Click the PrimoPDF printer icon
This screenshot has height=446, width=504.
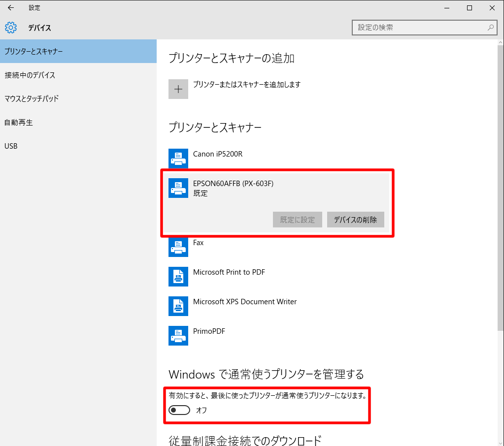coord(178,336)
